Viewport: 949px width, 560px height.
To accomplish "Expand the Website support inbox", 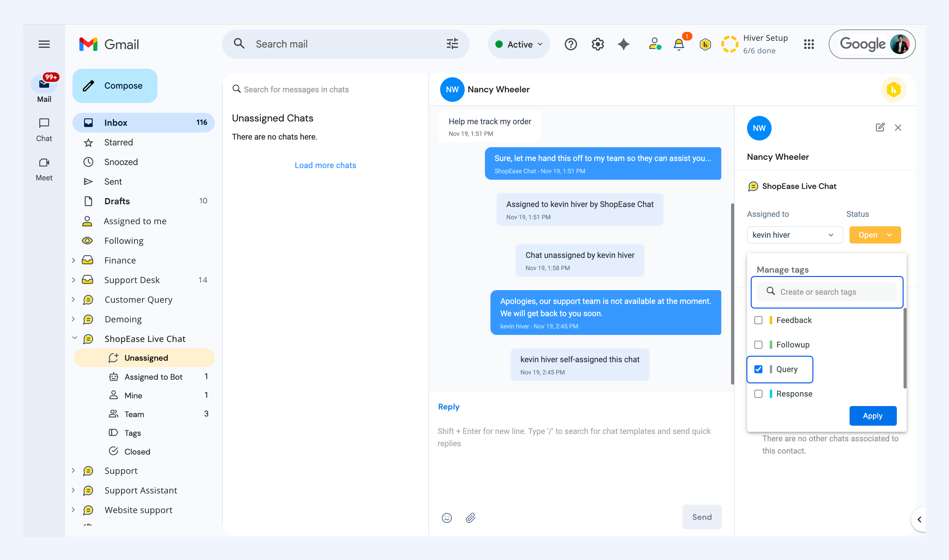I will coord(74,510).
